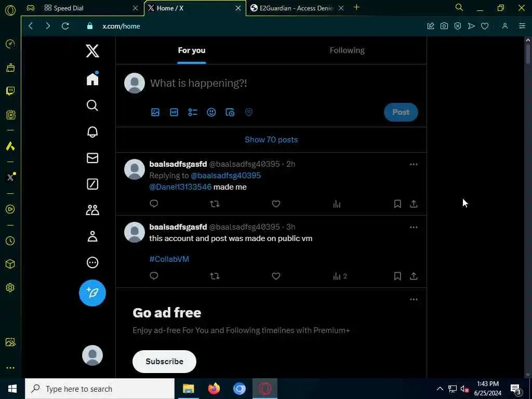Screen dimensions: 532x399
Task: Click the Post button
Action: pos(401,112)
